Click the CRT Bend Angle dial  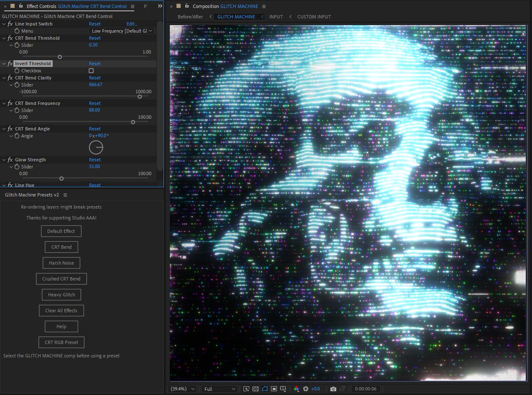coord(96,147)
